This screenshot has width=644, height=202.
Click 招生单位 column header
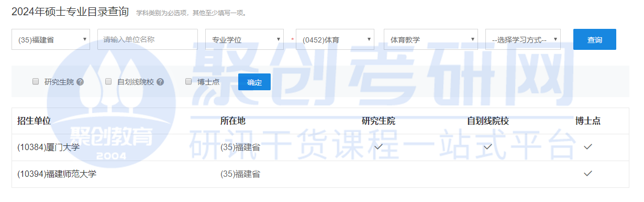pyautogui.click(x=34, y=121)
